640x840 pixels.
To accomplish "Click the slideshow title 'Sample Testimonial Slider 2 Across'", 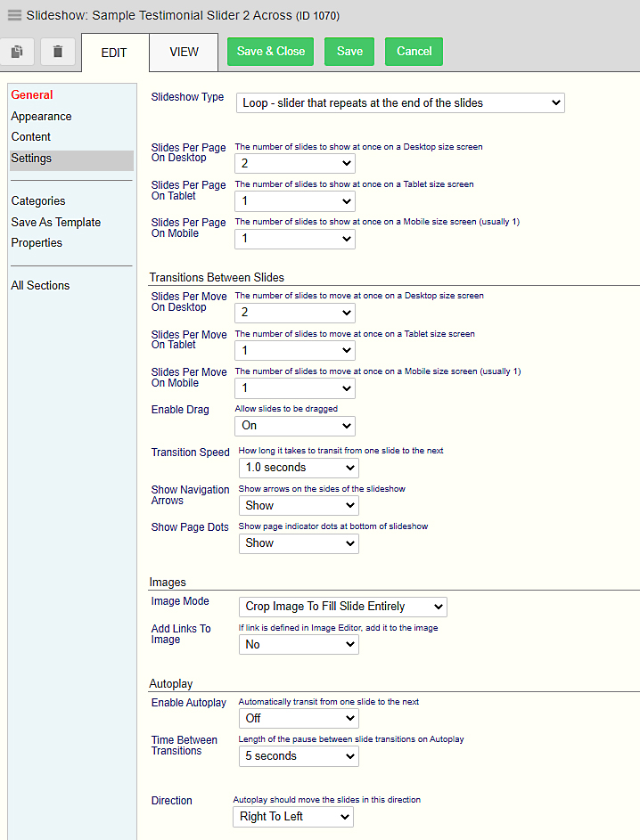I will (x=192, y=15).
